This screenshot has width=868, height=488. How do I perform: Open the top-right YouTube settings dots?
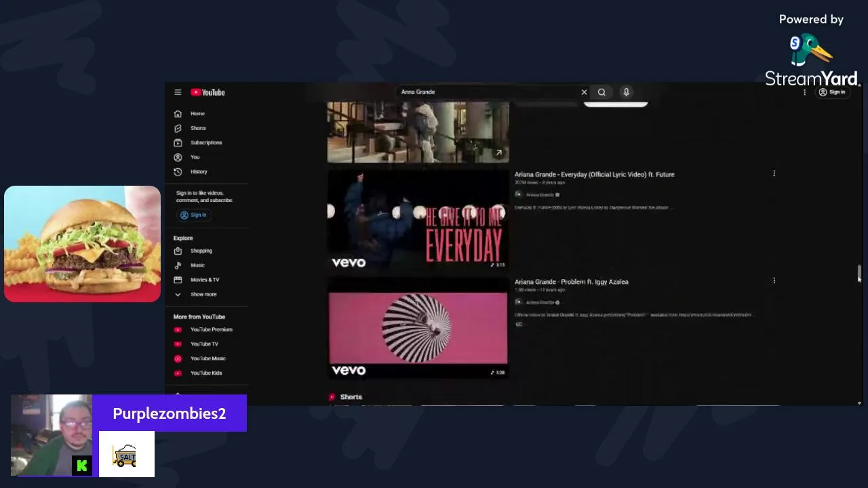click(x=804, y=92)
